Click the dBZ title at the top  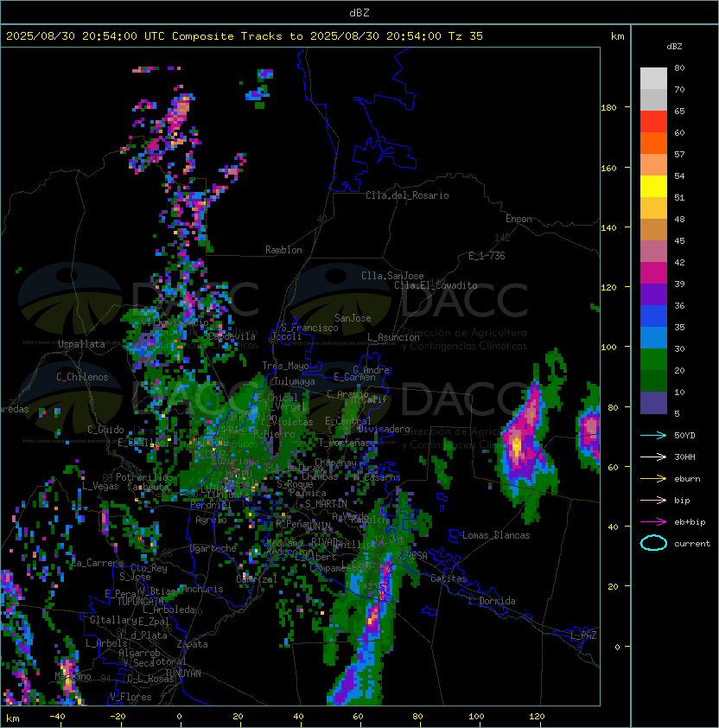[x=359, y=13]
